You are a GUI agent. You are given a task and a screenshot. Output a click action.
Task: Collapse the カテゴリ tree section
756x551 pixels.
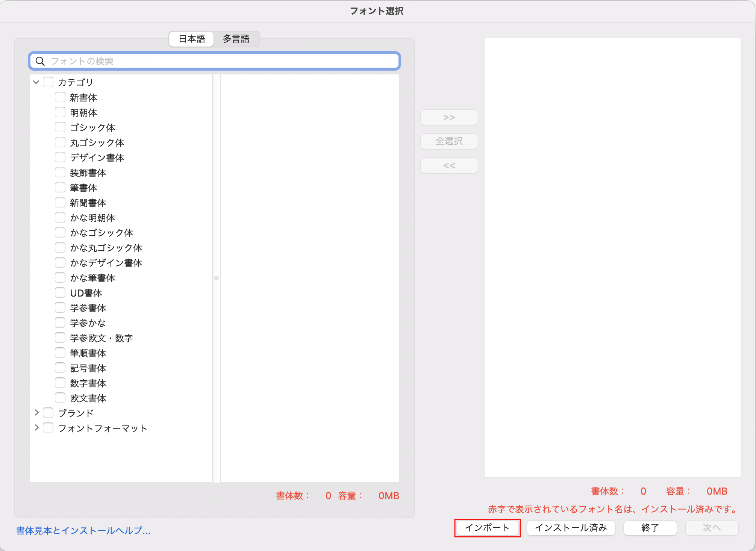36,82
